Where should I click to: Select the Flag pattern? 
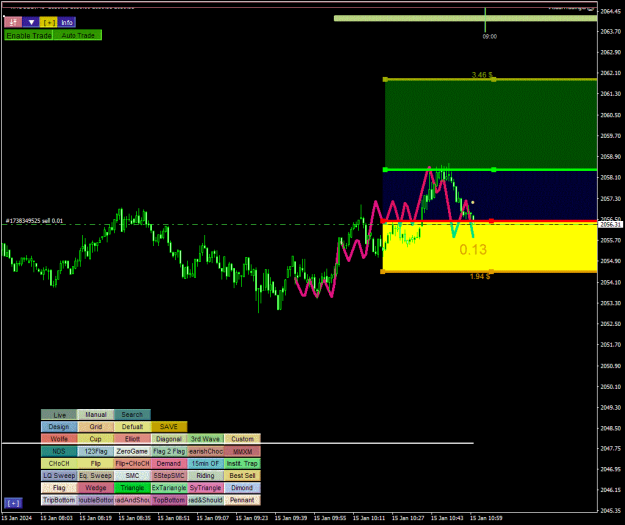[x=59, y=488]
